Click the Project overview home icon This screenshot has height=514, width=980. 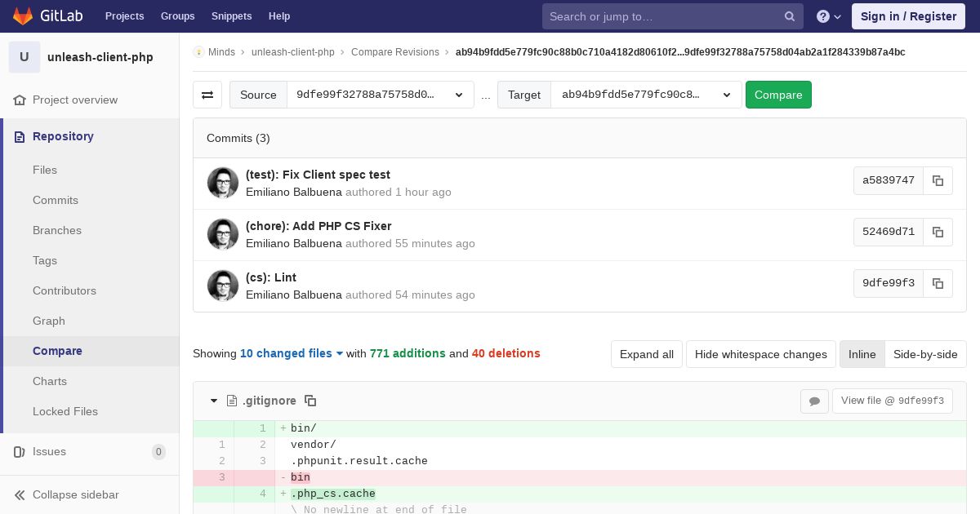click(20, 100)
